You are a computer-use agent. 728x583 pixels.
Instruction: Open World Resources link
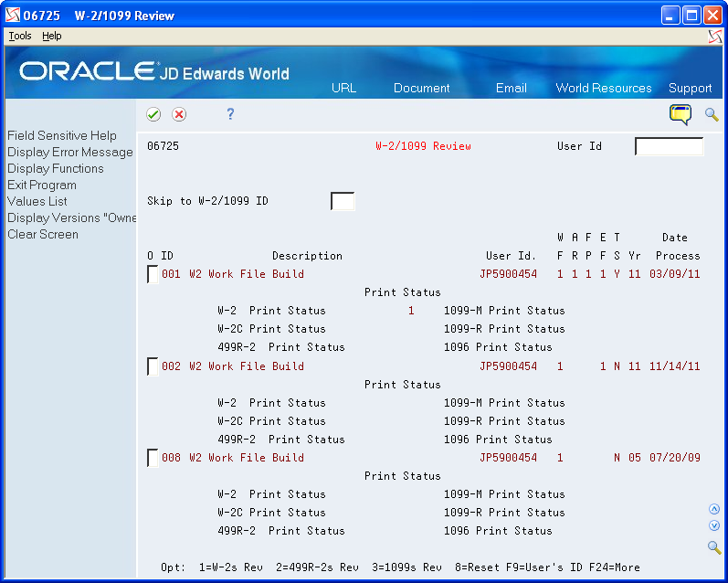click(x=604, y=88)
